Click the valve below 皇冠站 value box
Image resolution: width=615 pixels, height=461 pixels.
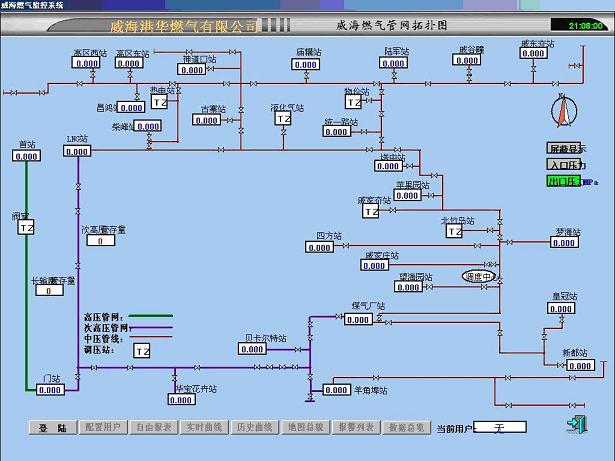(x=562, y=320)
